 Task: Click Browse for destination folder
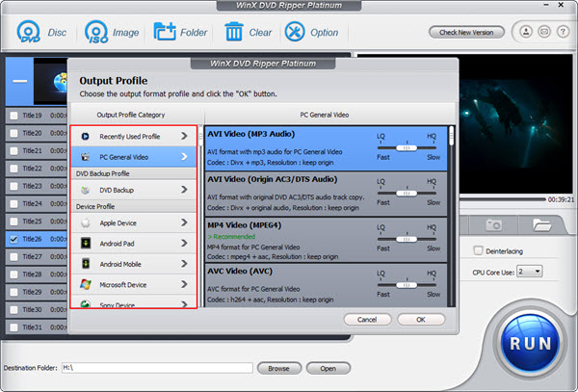coord(279,368)
